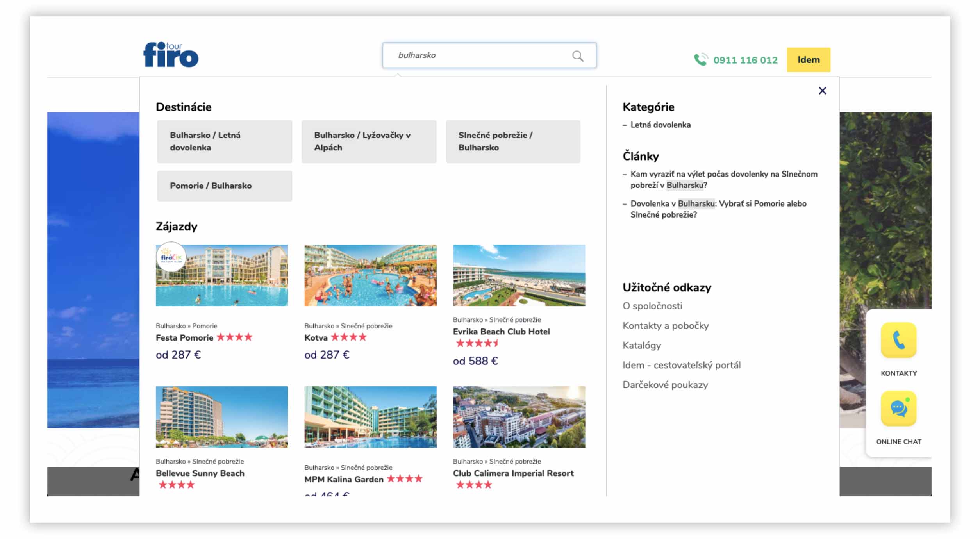The height and width of the screenshot is (539, 980).
Task: Click the od 588 € price
Action: coord(475,361)
